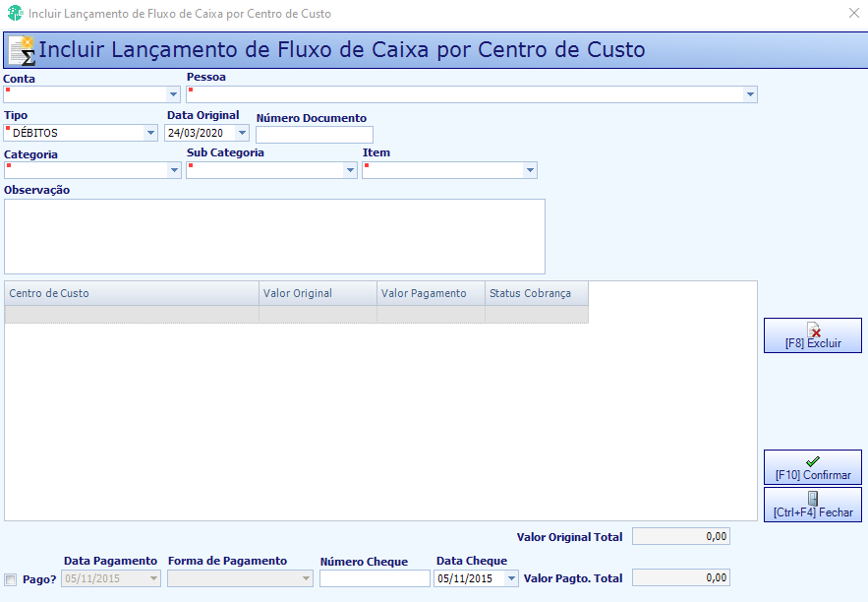Screen dimensions: 868x602
Task: Expand the Pessoa dropdown list
Action: pos(750,94)
